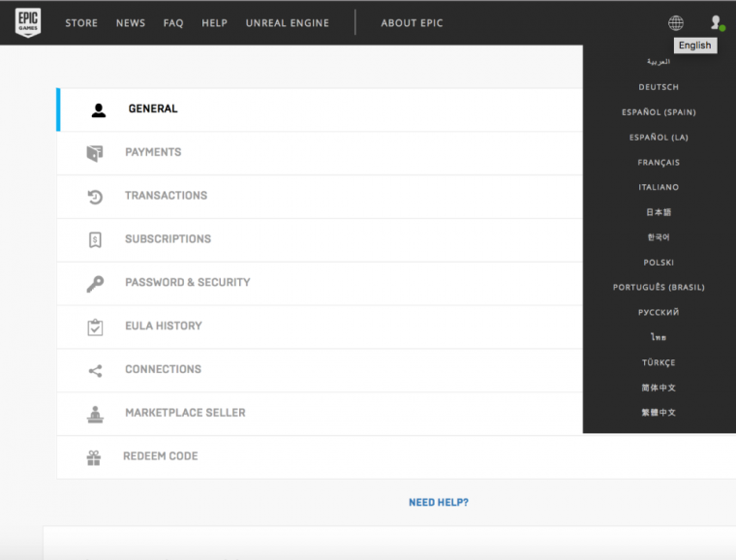Open the user account profile icon
This screenshot has width=736, height=560.
[718, 22]
